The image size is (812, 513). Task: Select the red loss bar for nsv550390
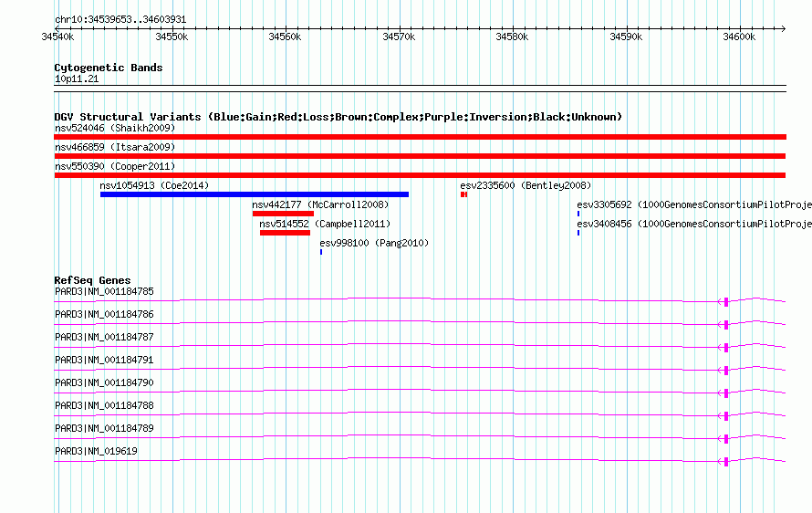click(420, 175)
